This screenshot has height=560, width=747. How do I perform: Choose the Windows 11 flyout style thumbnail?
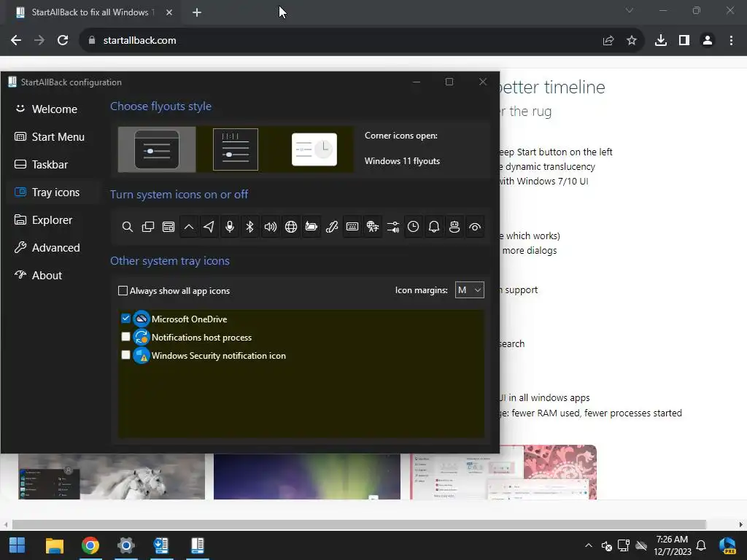pyautogui.click(x=157, y=149)
